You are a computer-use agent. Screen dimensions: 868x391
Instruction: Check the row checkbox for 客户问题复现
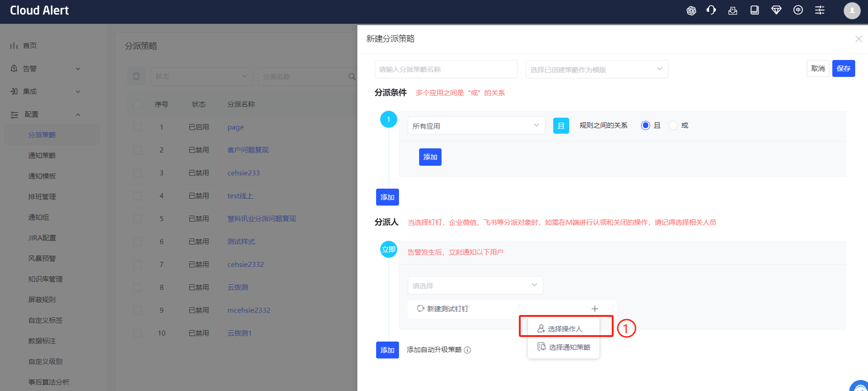(137, 150)
